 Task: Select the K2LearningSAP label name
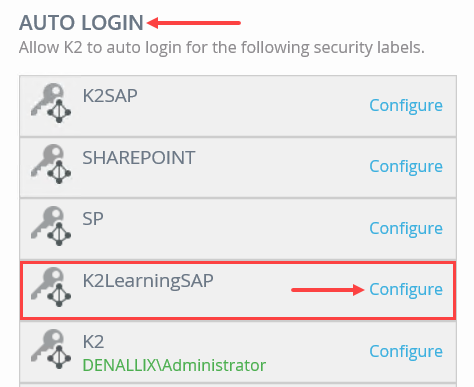pyautogui.click(x=148, y=281)
